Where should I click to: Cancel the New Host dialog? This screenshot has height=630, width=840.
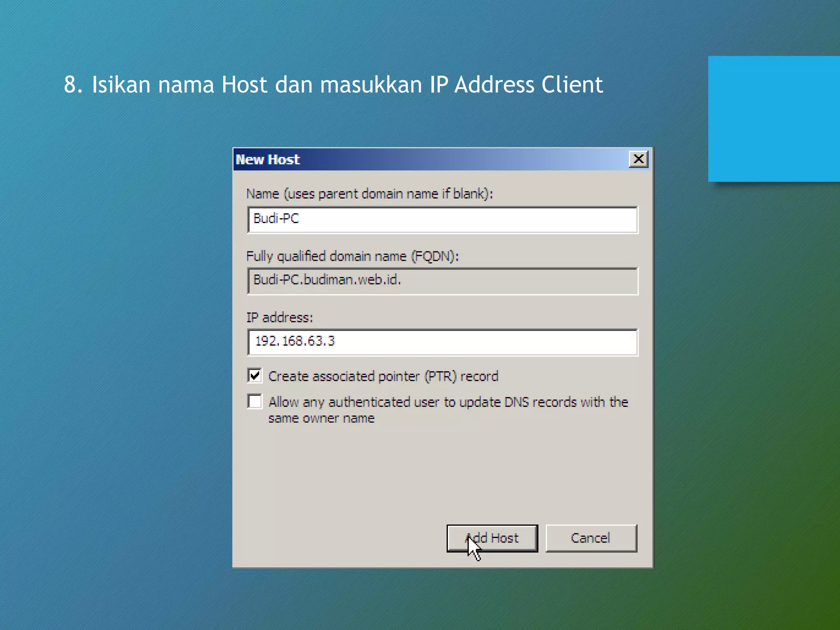click(591, 538)
